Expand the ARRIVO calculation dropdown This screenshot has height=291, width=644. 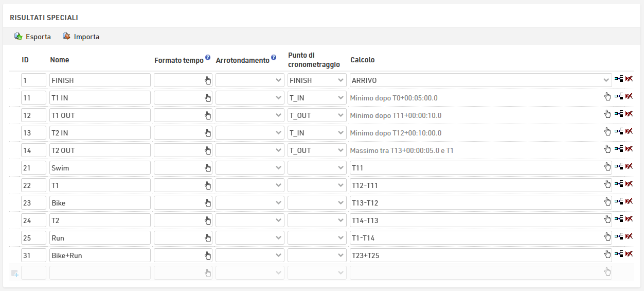pyautogui.click(x=481, y=80)
